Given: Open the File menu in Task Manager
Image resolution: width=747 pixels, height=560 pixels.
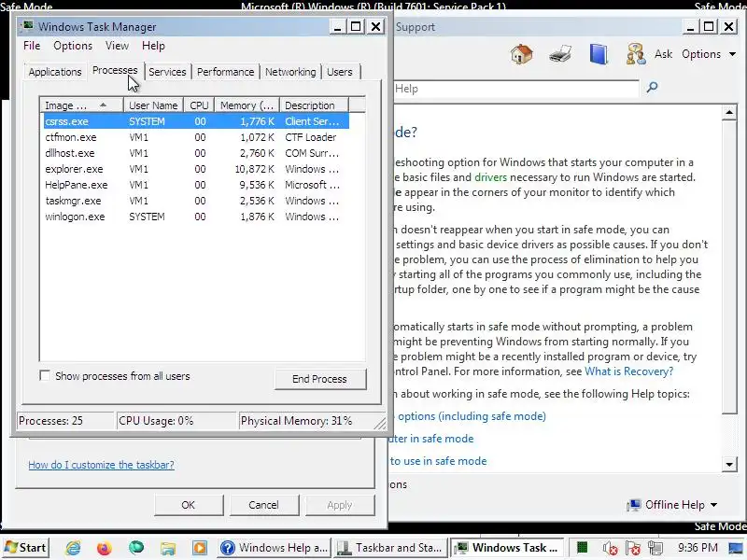Looking at the screenshot, I should [32, 46].
